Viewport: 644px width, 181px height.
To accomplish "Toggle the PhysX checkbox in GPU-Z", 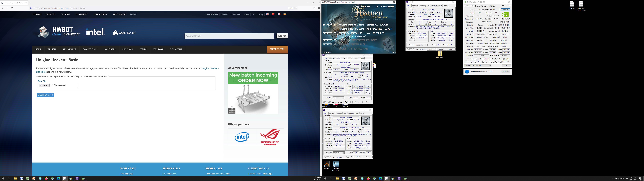I will 494,62.
